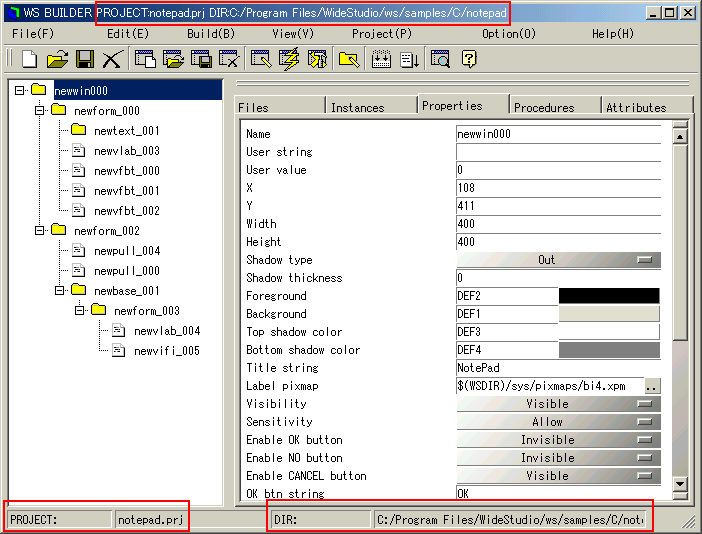
Task: Click the window with floppy save icon
Action: 202,60
